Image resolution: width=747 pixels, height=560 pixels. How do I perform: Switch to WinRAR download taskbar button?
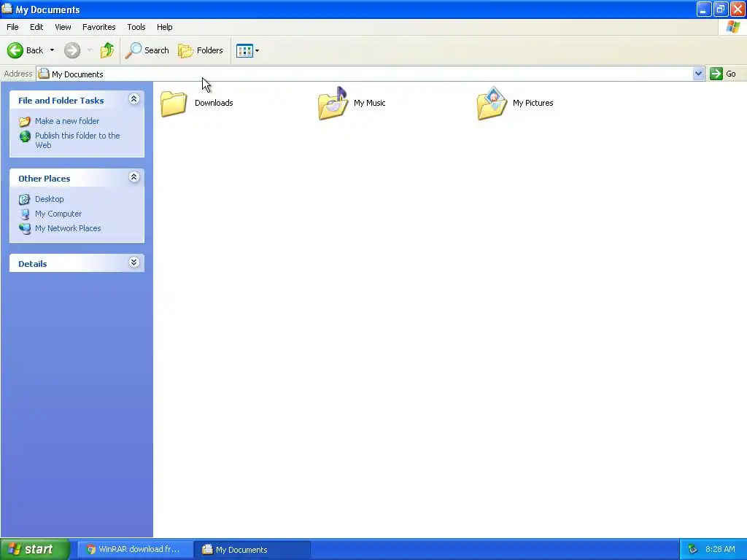135,550
